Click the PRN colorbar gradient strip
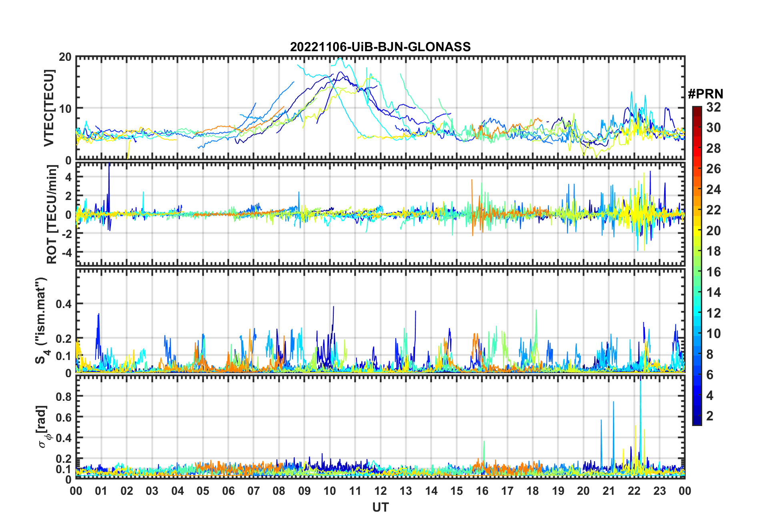This screenshot has height=532, width=761. pos(697,266)
